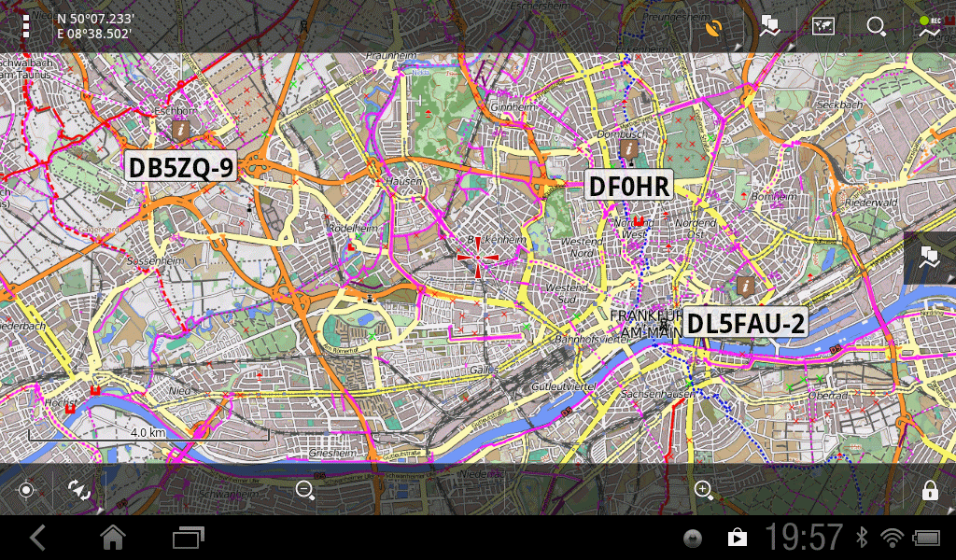Screen dimensions: 956x560
Task: Tap the Wi-Fi status icon
Action: pos(892,538)
